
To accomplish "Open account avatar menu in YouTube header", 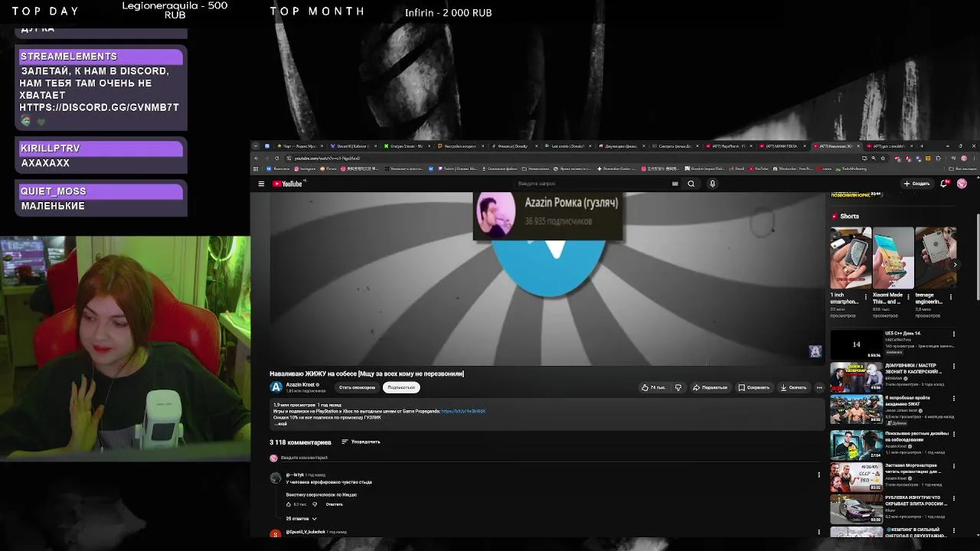I will [x=962, y=184].
